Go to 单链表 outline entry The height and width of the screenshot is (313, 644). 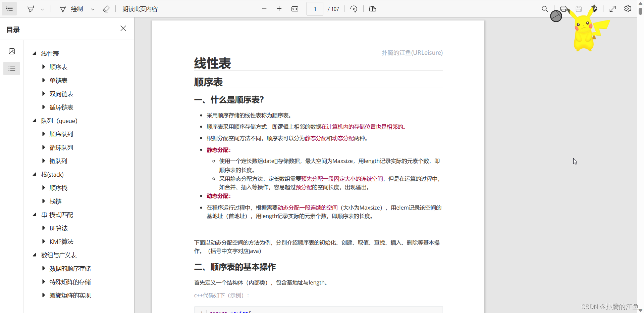click(58, 81)
